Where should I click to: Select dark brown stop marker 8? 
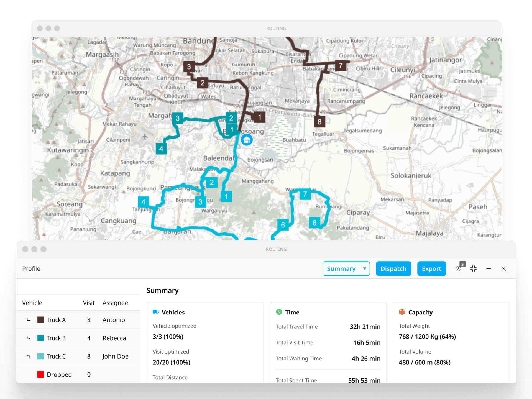click(319, 122)
